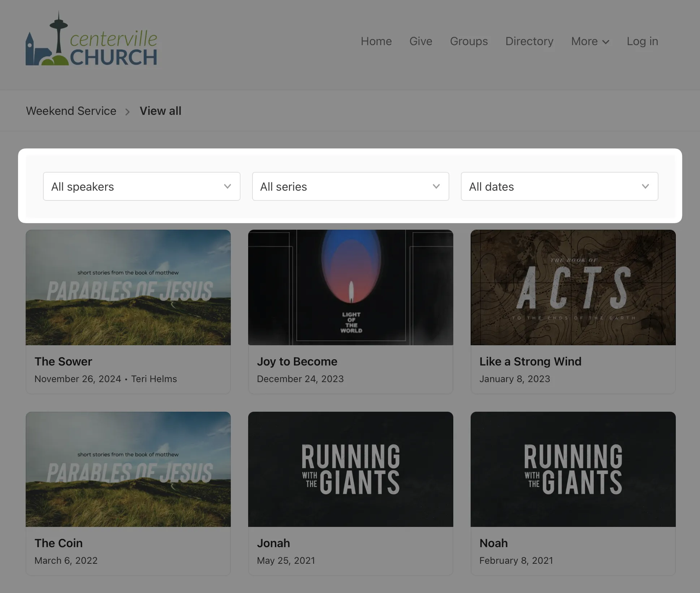Click the Log in link
This screenshot has height=593, width=700.
(x=642, y=41)
